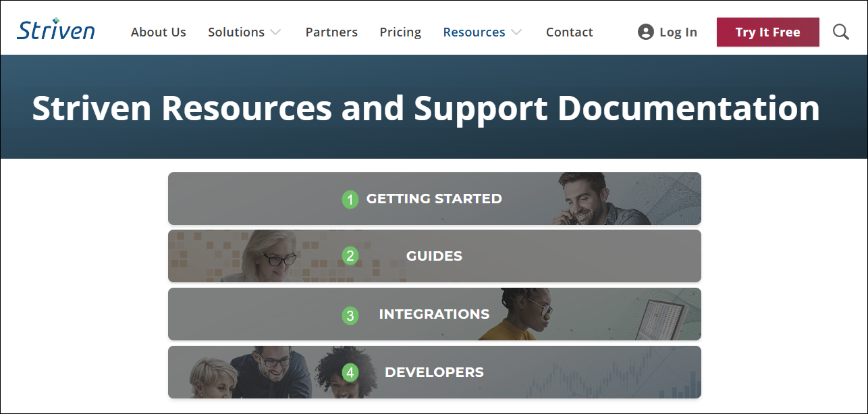Open the Getting Started section
This screenshot has width=868, height=414.
coord(435,199)
